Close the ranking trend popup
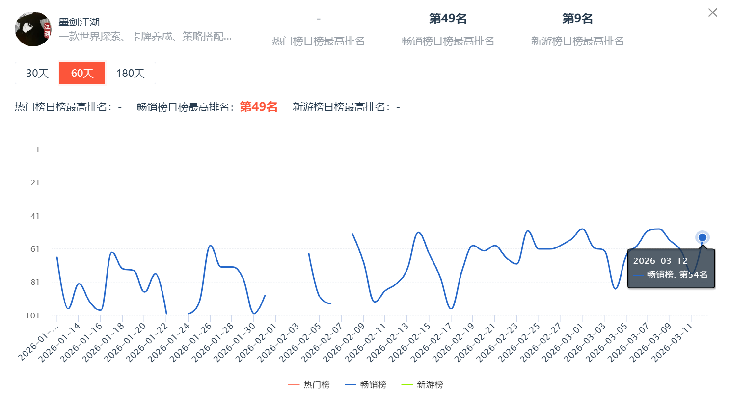This screenshot has height=408, width=730. 711,13
